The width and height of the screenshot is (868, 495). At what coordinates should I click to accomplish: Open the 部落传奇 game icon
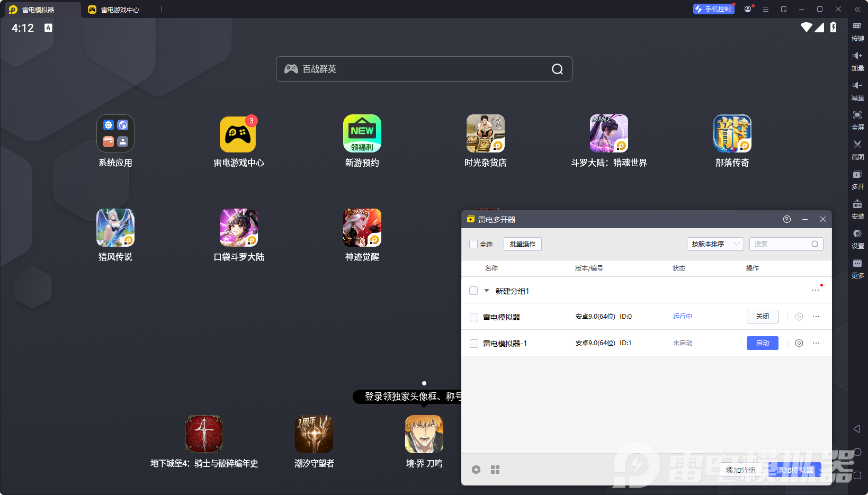coord(732,133)
